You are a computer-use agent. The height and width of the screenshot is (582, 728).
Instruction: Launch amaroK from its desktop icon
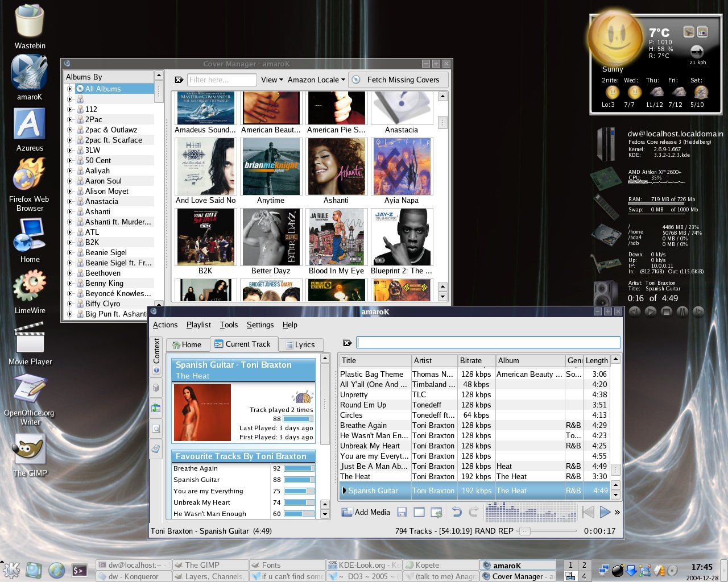point(30,77)
